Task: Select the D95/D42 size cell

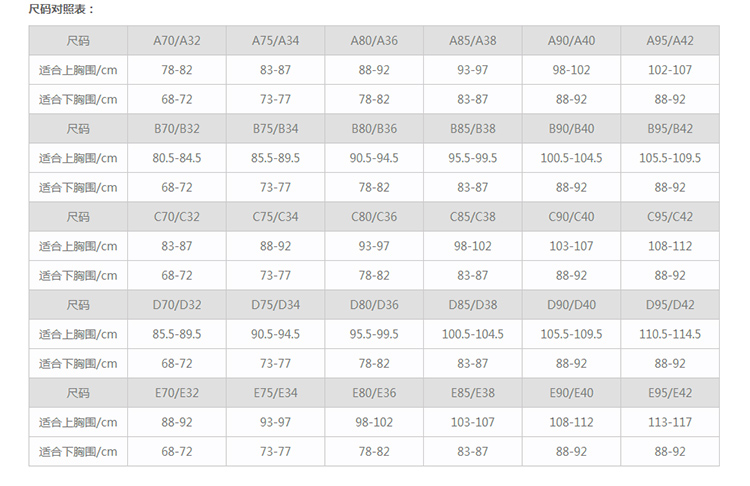Action: [x=670, y=305]
